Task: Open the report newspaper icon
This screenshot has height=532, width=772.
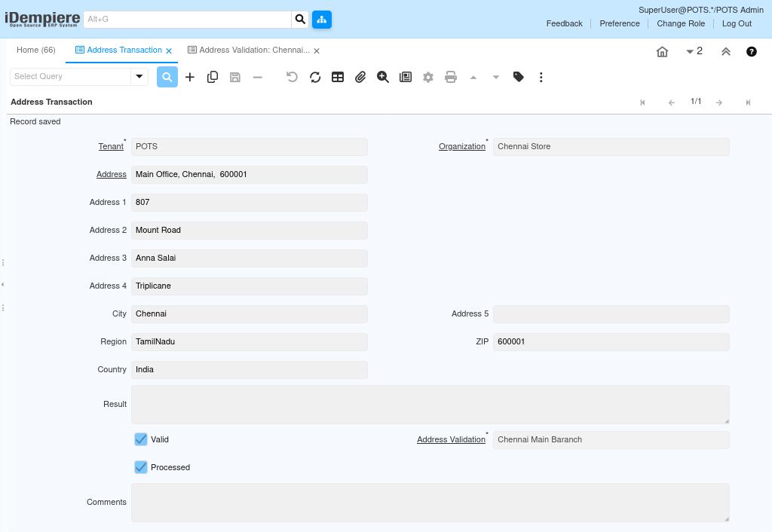Action: pyautogui.click(x=406, y=77)
